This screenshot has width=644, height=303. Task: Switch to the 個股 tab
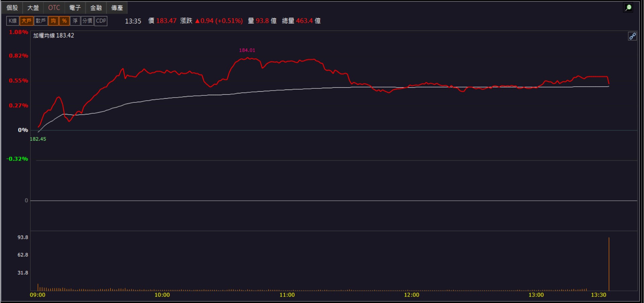pyautogui.click(x=12, y=8)
